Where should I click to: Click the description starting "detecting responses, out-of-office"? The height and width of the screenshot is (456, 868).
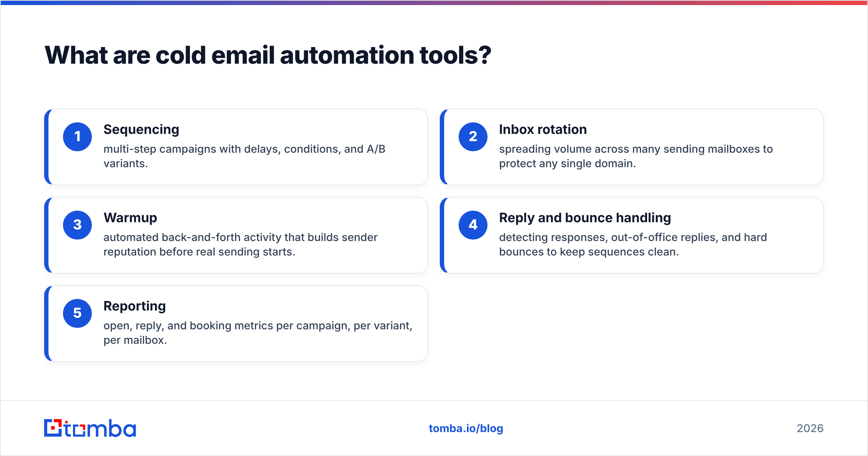[633, 245]
